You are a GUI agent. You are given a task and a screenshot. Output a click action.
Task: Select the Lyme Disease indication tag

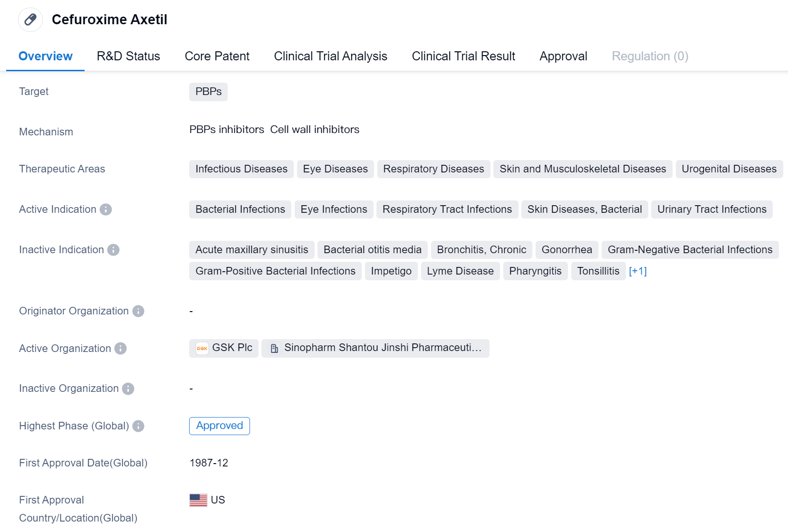point(460,271)
